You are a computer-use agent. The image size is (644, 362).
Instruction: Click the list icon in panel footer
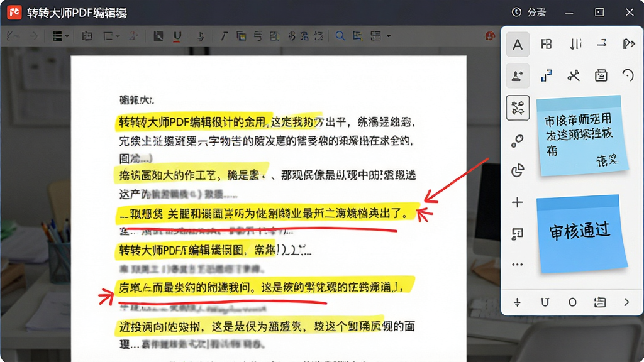599,302
